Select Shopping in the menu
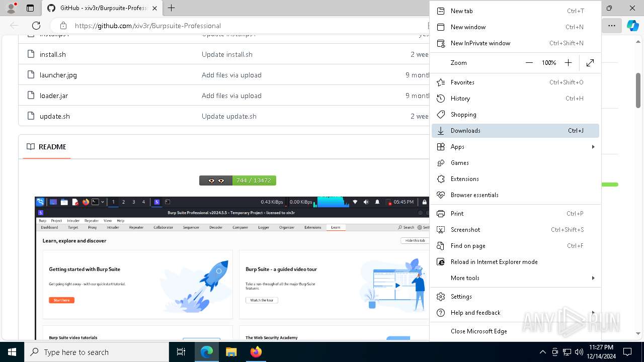644x362 pixels. 515,115
